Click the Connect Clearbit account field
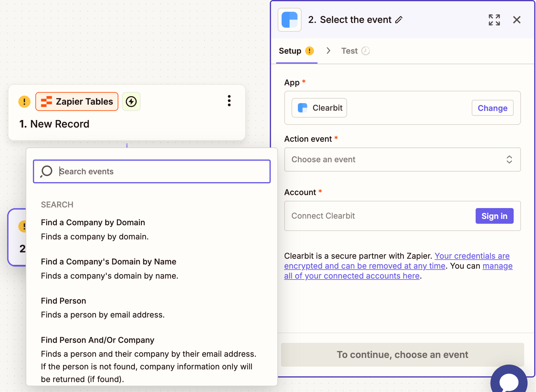The image size is (536, 392). [x=402, y=216]
